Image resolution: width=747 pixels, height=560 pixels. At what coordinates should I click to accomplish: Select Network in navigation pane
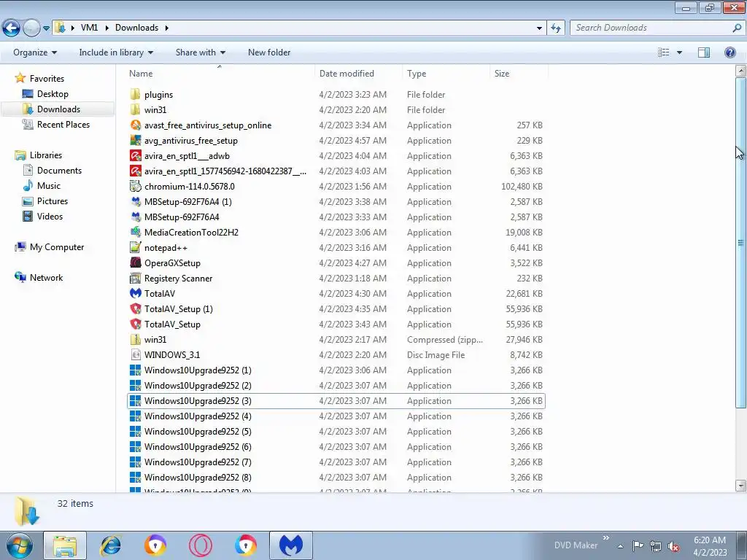[46, 278]
